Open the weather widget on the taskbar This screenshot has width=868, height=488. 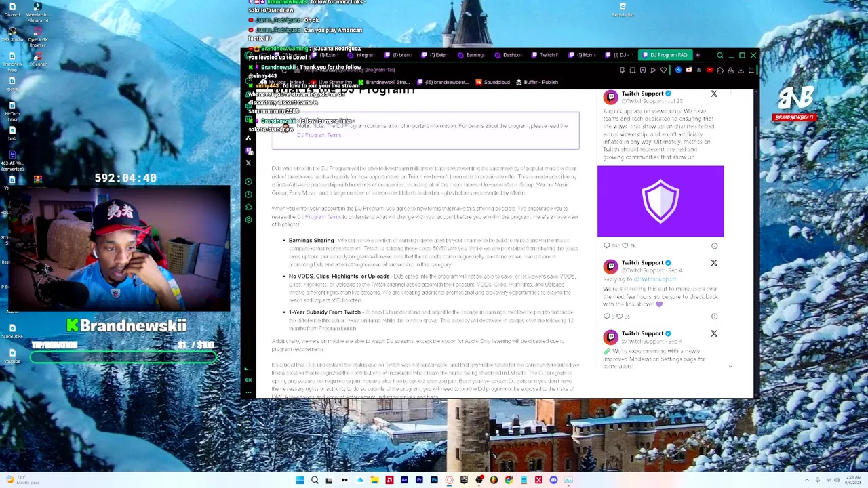22,480
